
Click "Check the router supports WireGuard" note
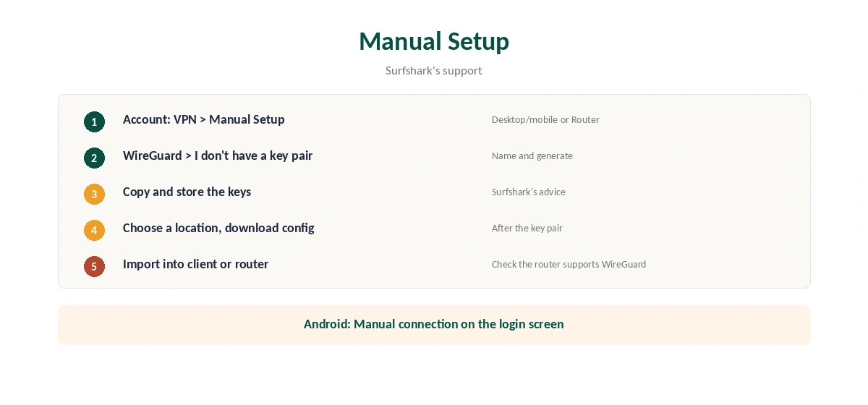[569, 264]
